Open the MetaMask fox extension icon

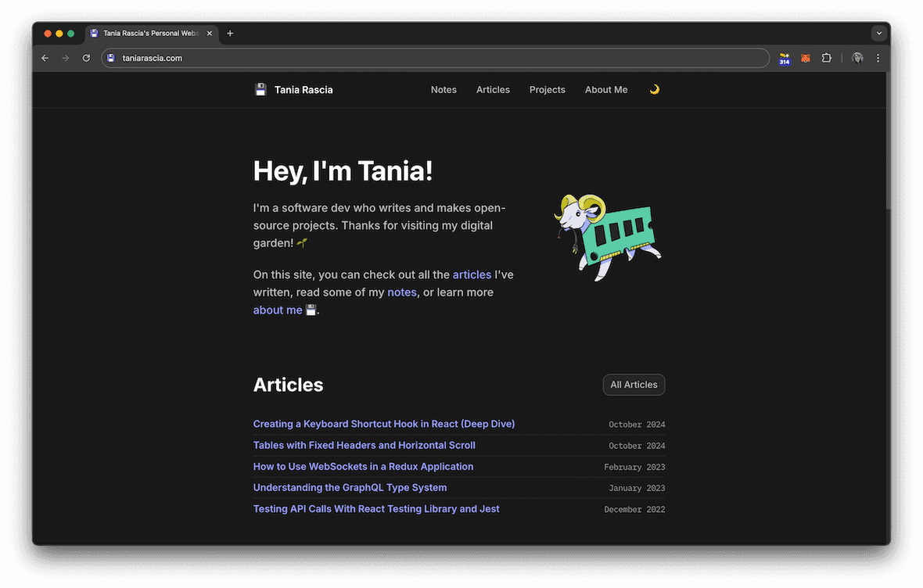point(805,58)
